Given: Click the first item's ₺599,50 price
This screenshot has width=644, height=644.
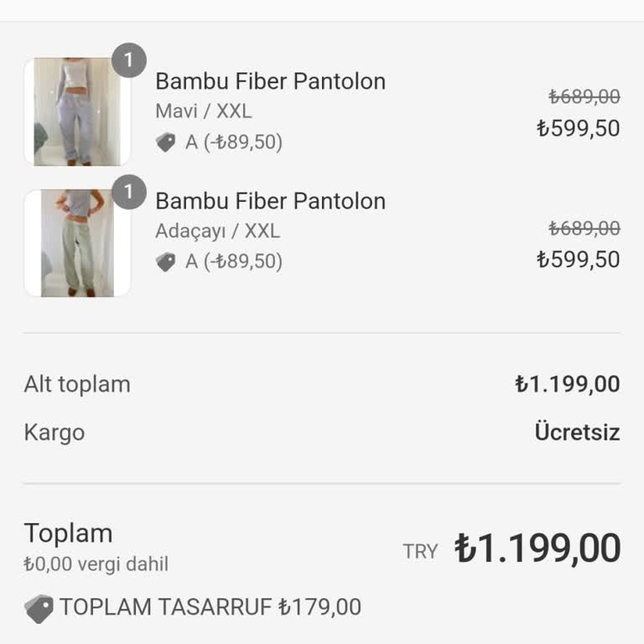Looking at the screenshot, I should 579,128.
